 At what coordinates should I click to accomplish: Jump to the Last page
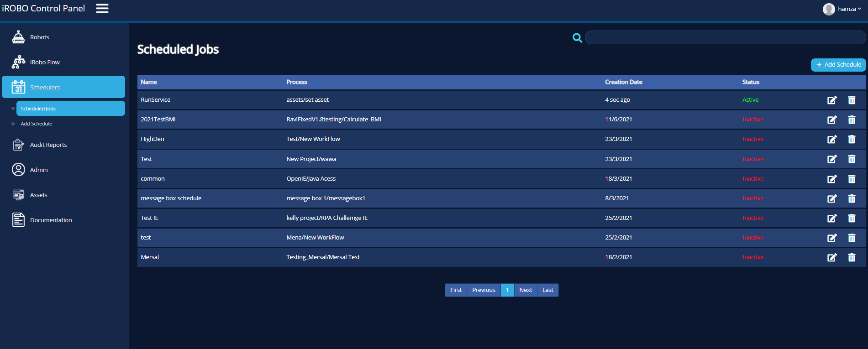(547, 290)
